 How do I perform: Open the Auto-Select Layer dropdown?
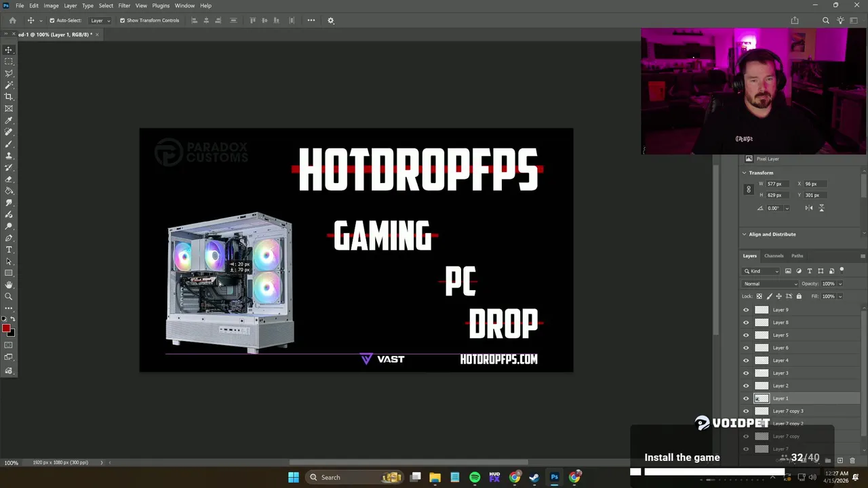(x=100, y=20)
